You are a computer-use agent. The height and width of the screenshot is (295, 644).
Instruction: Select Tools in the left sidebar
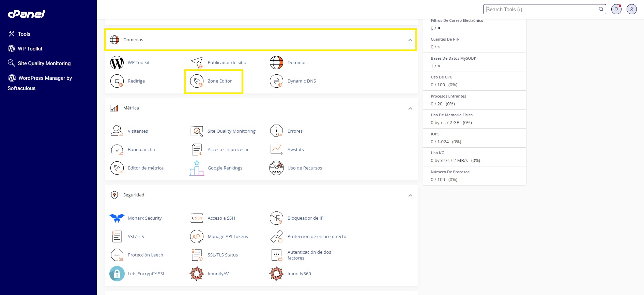click(x=24, y=34)
